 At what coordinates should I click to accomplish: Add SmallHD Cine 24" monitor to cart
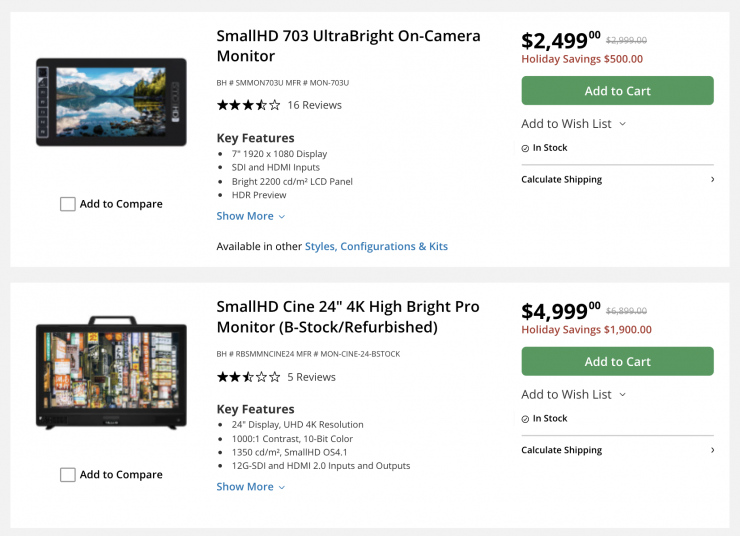[x=617, y=362]
